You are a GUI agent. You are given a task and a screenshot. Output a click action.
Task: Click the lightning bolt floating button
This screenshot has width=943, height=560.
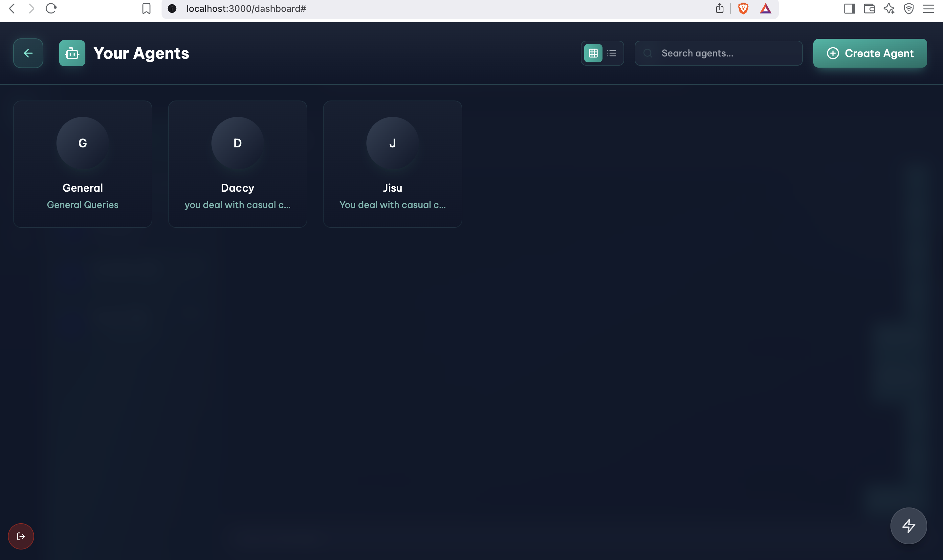[x=908, y=526]
